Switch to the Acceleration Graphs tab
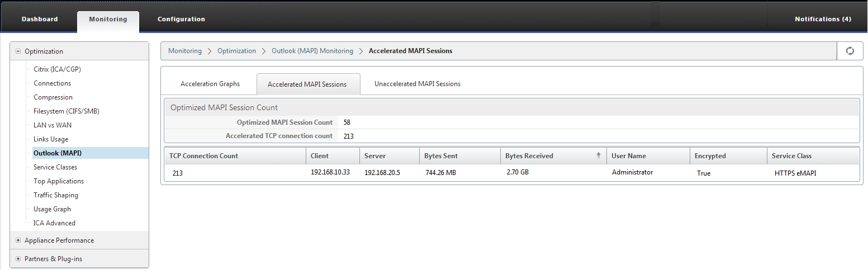Screen dimensions: 868x274 (x=210, y=84)
